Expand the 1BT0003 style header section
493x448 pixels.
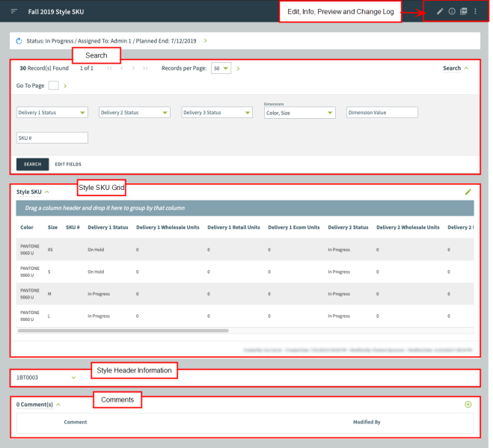coord(73,378)
